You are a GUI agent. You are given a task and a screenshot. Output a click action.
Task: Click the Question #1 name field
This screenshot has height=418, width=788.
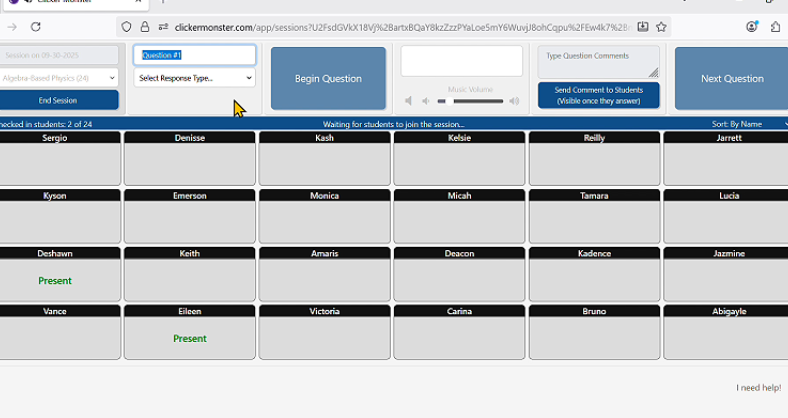coord(194,55)
